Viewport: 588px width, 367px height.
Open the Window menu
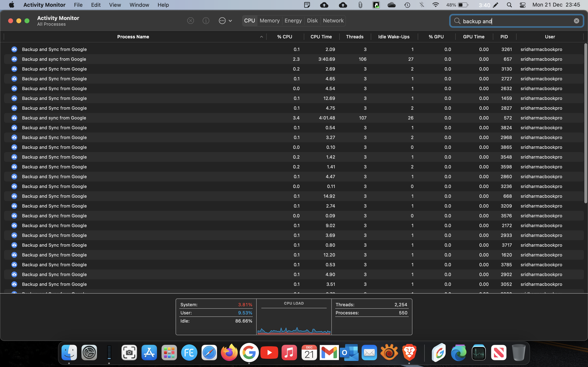[139, 5]
